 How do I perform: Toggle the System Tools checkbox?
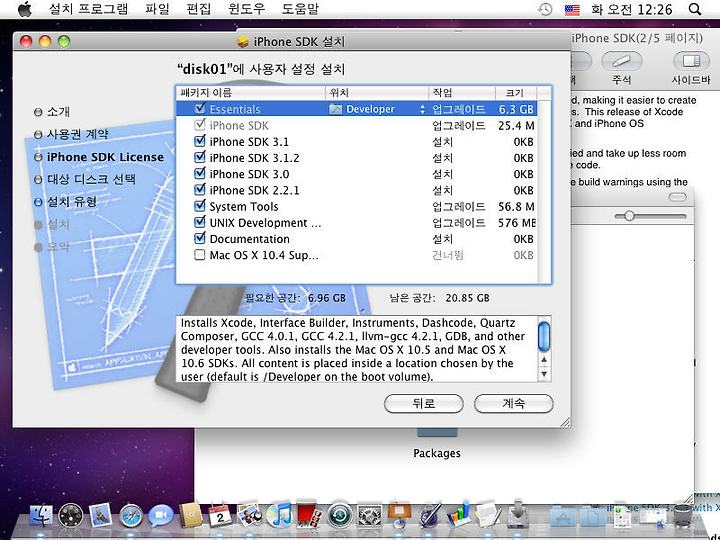pos(200,206)
